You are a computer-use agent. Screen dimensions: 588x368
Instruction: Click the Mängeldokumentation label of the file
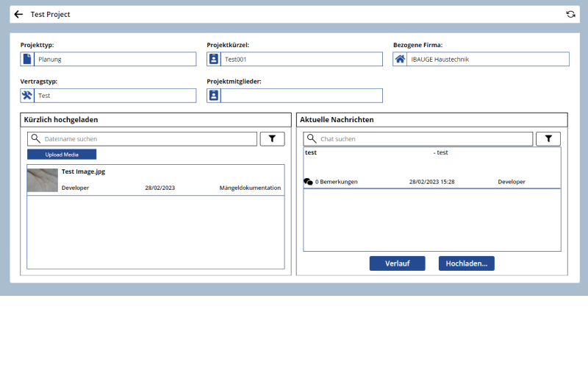coord(250,188)
